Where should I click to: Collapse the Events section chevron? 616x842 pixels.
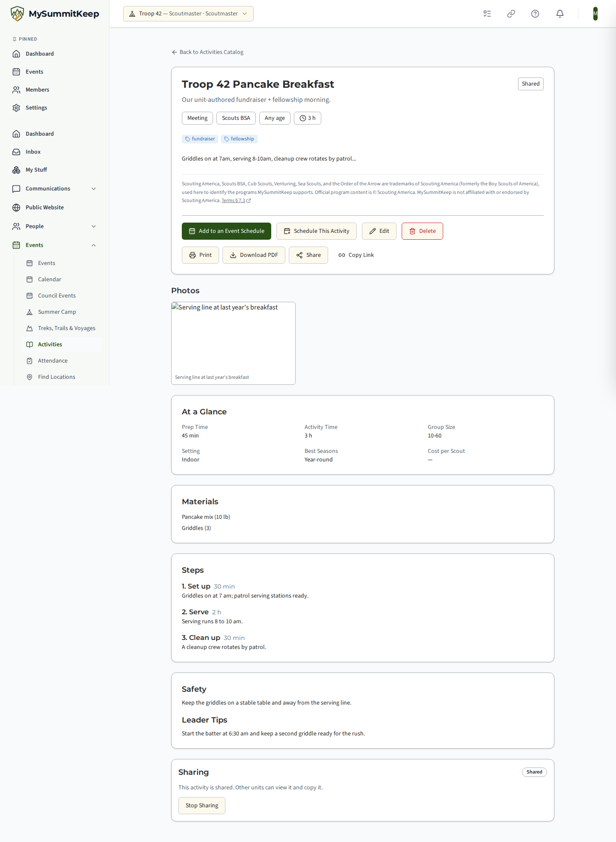[94, 245]
